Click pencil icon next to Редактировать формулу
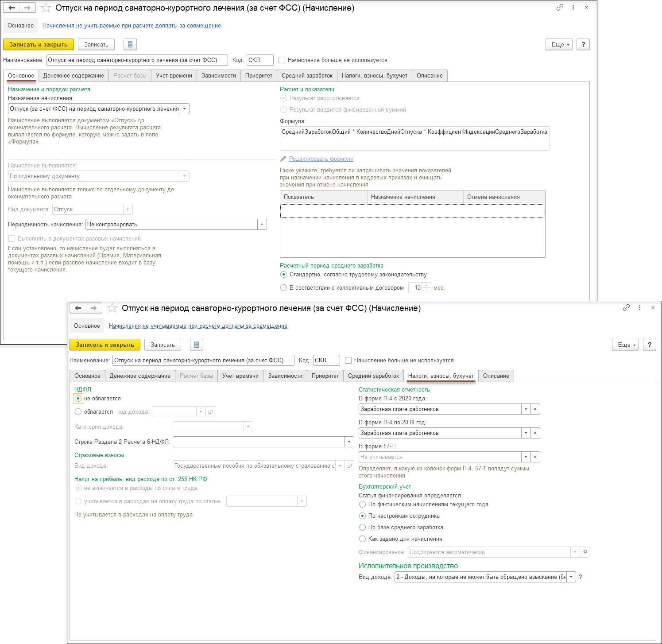Image resolution: width=662 pixels, height=644 pixels. [283, 159]
